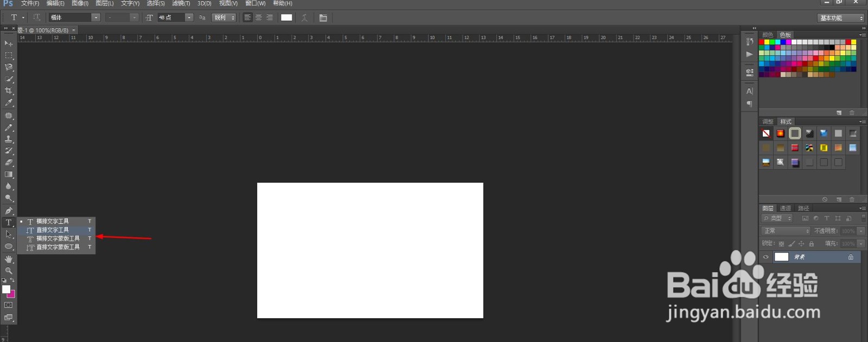Lock layer position
This screenshot has height=342, width=868.
tap(801, 244)
